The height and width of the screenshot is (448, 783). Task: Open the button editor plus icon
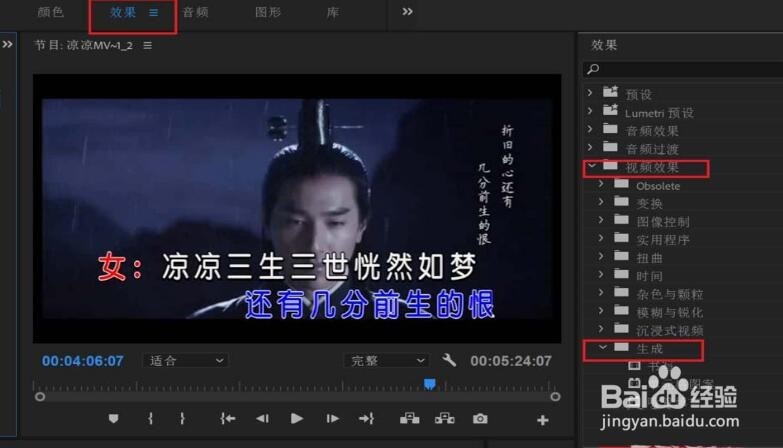coord(543,420)
